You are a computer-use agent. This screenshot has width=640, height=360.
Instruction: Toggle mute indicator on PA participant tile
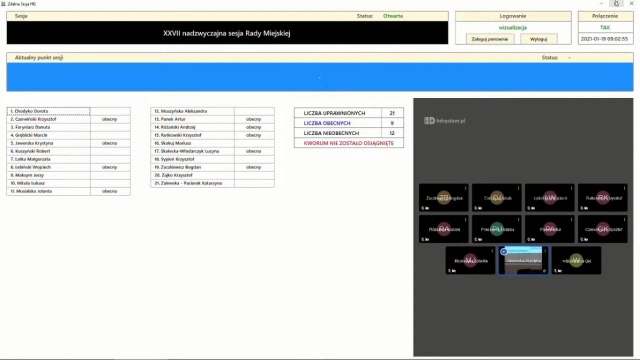click(x=531, y=240)
